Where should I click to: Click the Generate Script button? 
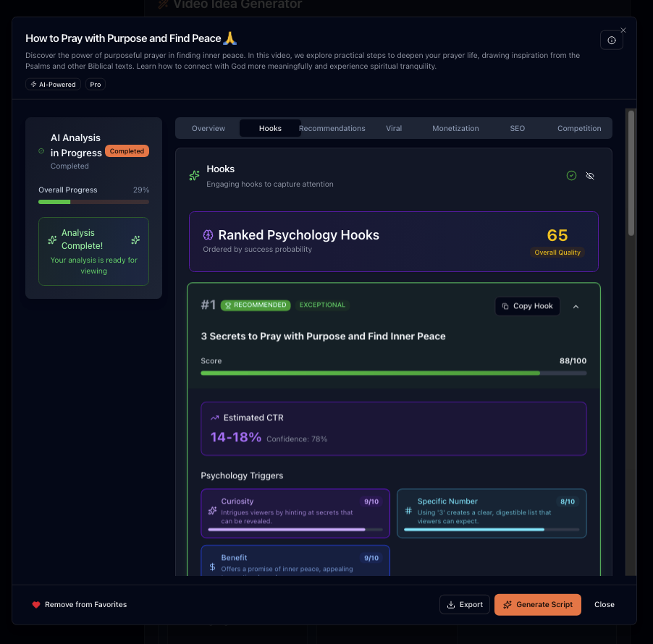(537, 604)
